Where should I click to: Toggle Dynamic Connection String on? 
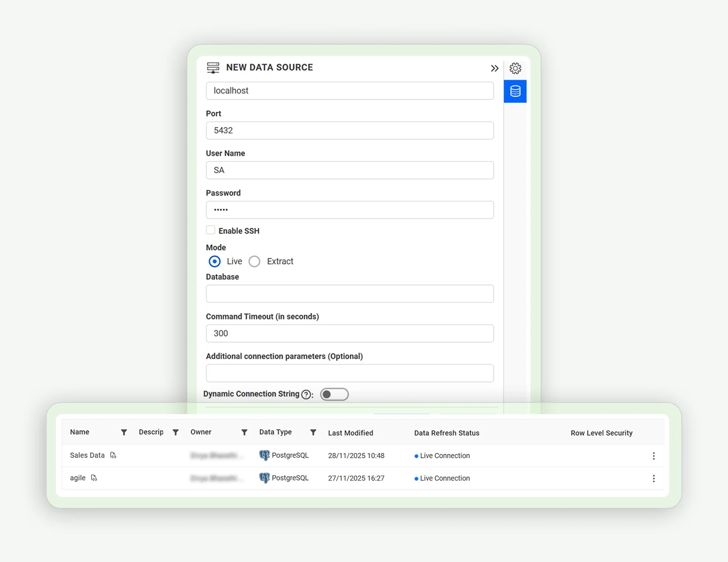[x=334, y=394]
